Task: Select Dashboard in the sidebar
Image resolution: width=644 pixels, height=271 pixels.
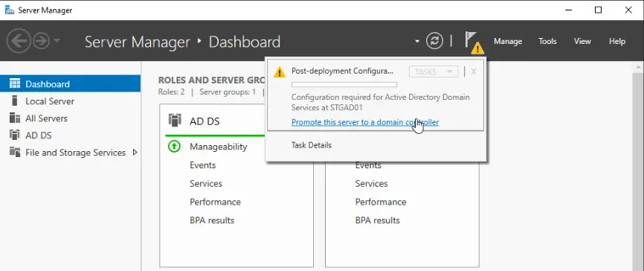Action: coord(70,84)
